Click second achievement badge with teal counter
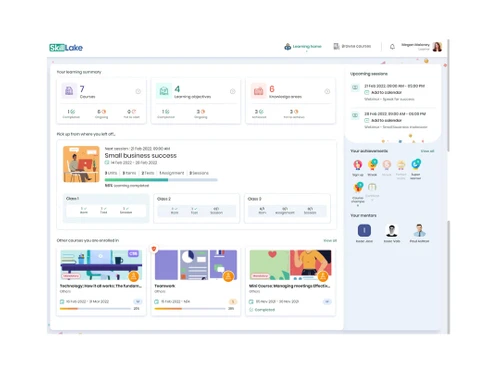Viewport: 500px width, 375px height. (372, 165)
